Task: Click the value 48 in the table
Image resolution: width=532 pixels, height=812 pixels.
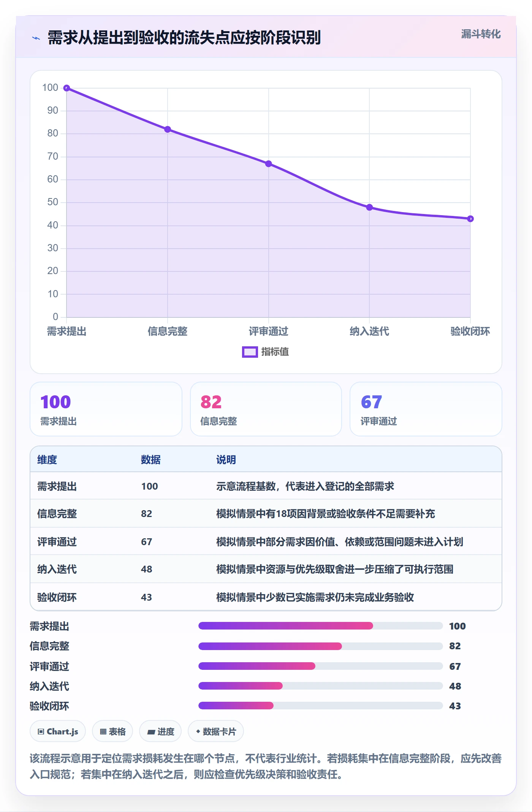Action: pos(147,569)
